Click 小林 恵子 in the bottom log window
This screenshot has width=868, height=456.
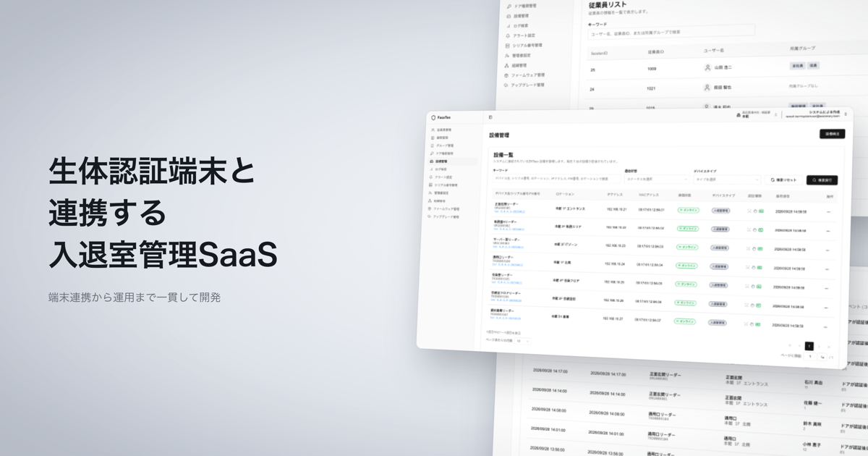pyautogui.click(x=810, y=444)
